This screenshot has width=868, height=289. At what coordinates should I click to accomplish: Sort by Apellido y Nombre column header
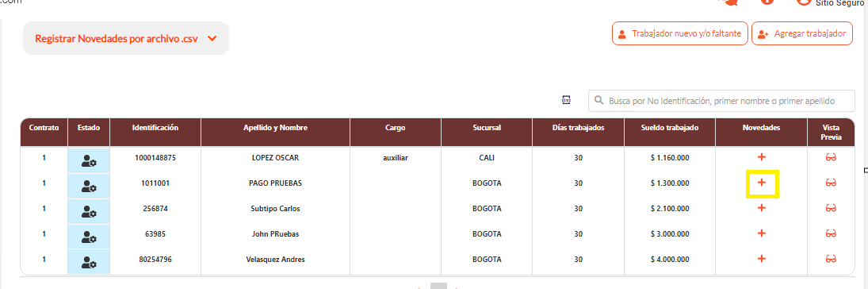275,128
